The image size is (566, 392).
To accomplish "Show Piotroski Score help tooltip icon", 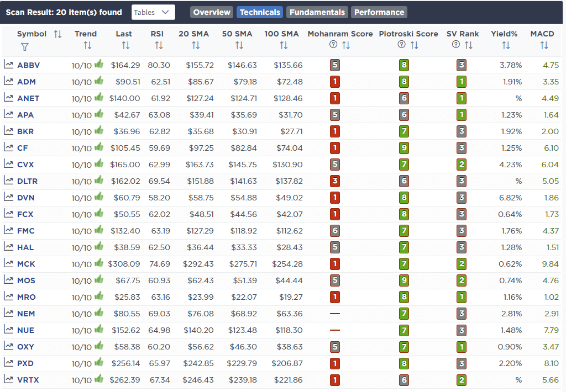I will [401, 44].
